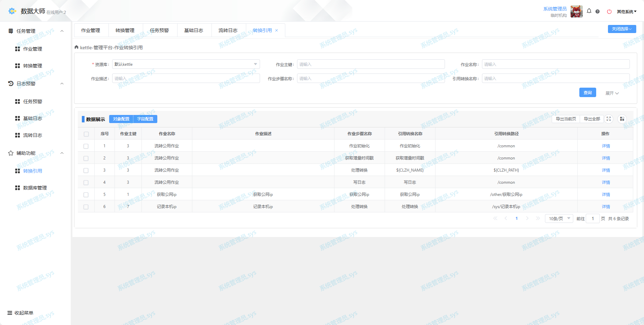Open the column layout grid icon

click(x=622, y=119)
